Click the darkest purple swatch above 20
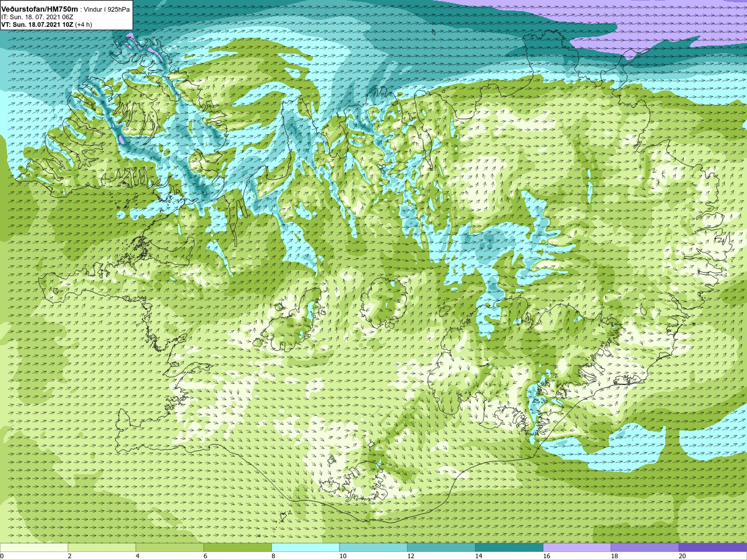The height and width of the screenshot is (560, 747). [x=713, y=548]
